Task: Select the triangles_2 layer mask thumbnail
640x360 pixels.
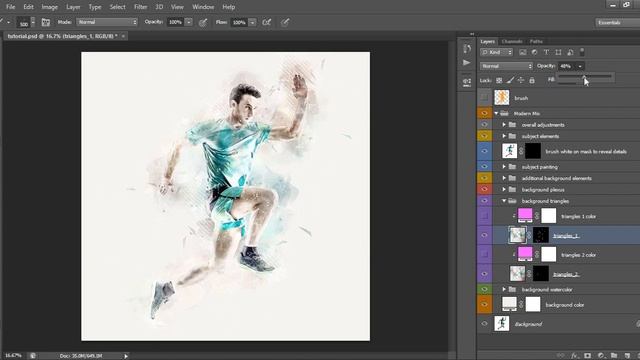Action: click(540, 273)
